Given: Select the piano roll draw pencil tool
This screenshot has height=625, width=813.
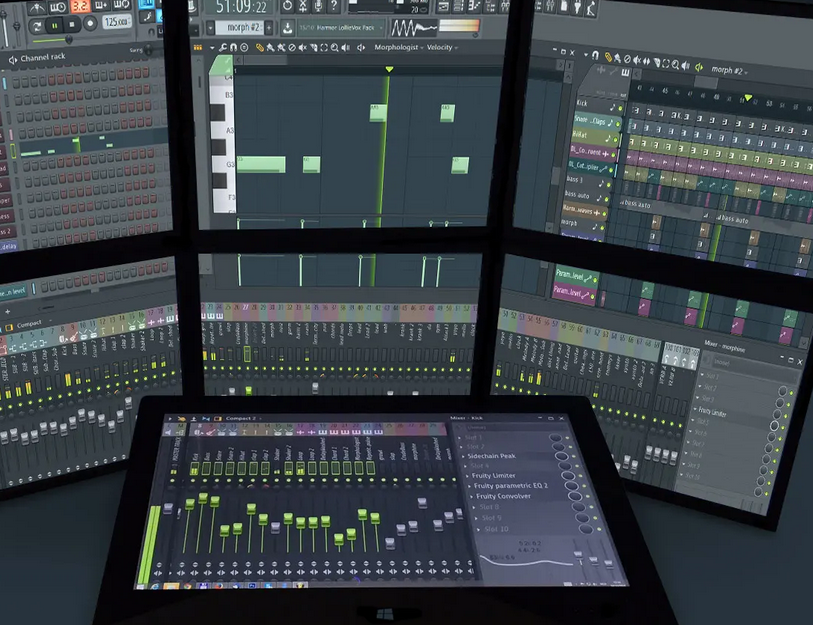Looking at the screenshot, I should [259, 48].
